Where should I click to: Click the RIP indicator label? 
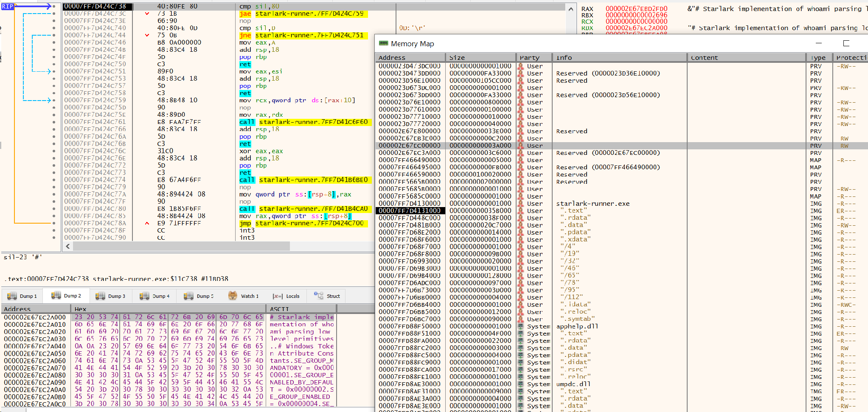point(8,6)
